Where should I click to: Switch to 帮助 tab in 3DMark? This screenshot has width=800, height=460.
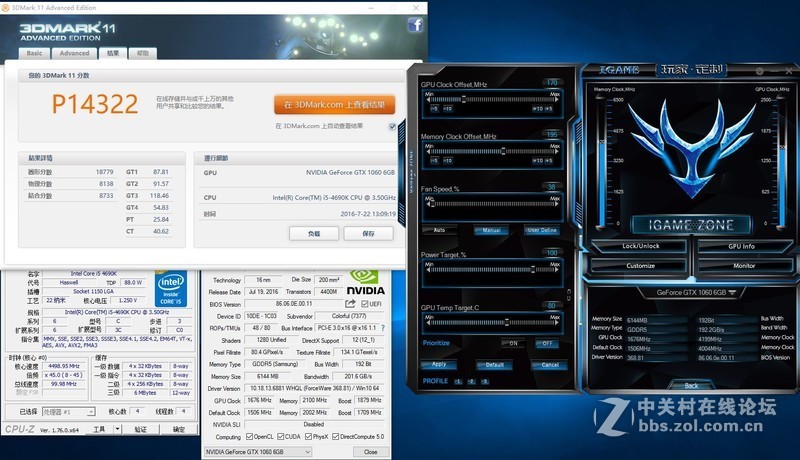143,53
